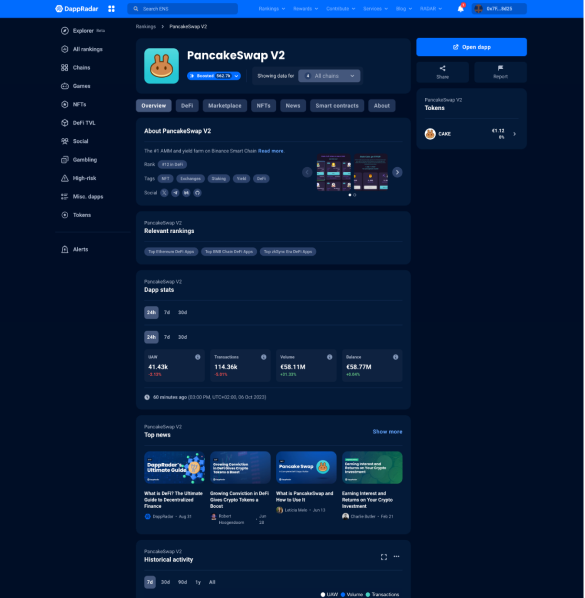The image size is (585, 598).
Task: Open the wallet account menu in header
Action: coord(499,8)
